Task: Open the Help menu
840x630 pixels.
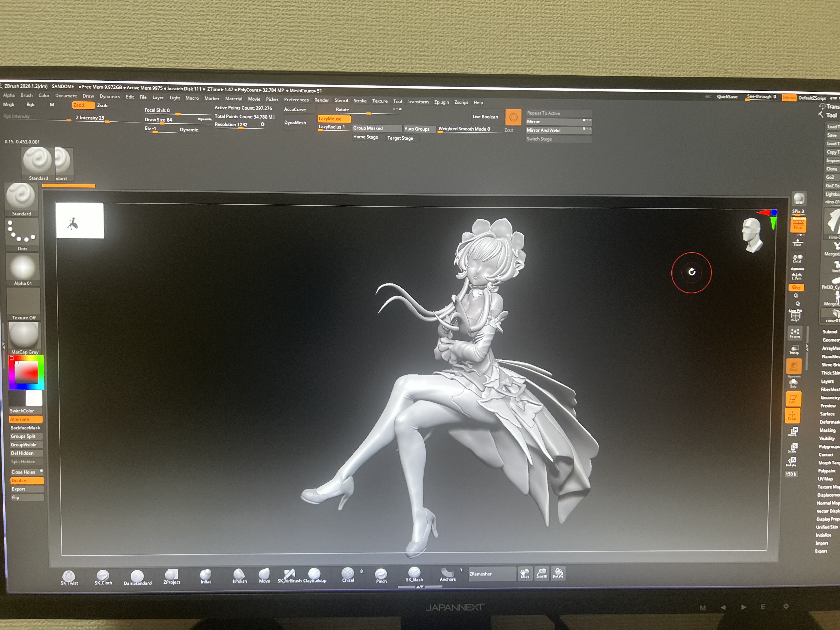Action: coord(479,102)
